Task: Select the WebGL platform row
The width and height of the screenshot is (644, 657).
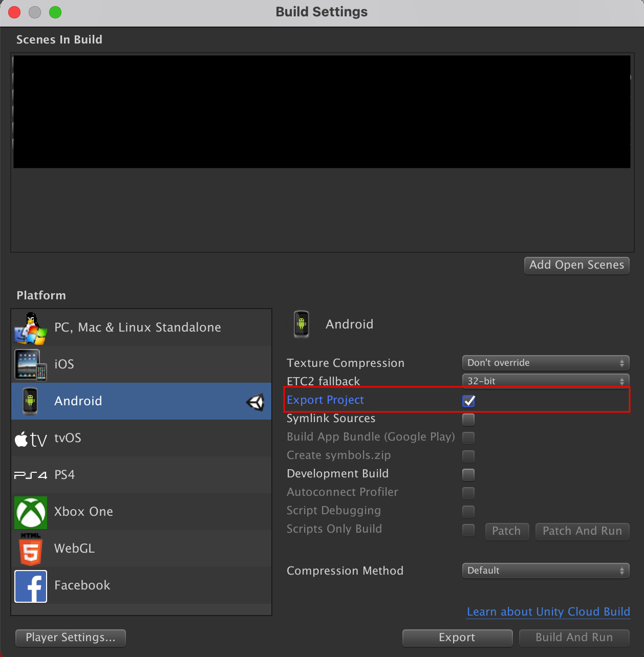Action: tap(141, 549)
